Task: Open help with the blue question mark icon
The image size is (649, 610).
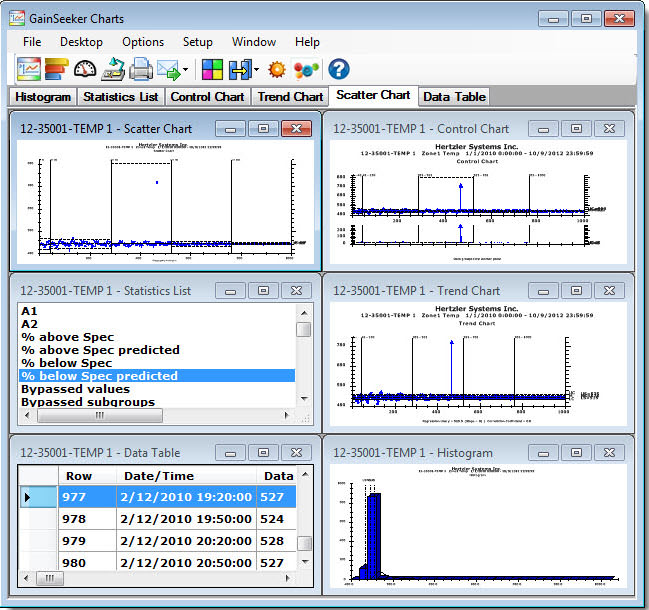Action: tap(339, 70)
